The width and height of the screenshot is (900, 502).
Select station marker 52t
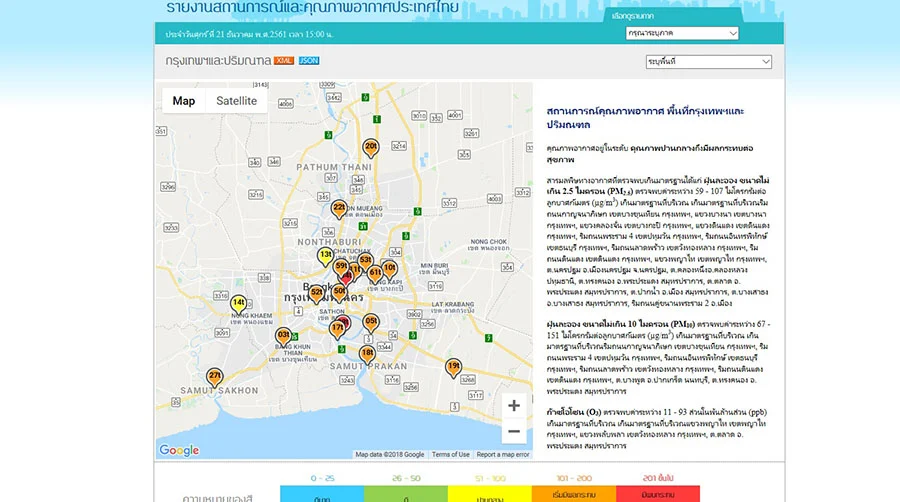click(x=316, y=294)
